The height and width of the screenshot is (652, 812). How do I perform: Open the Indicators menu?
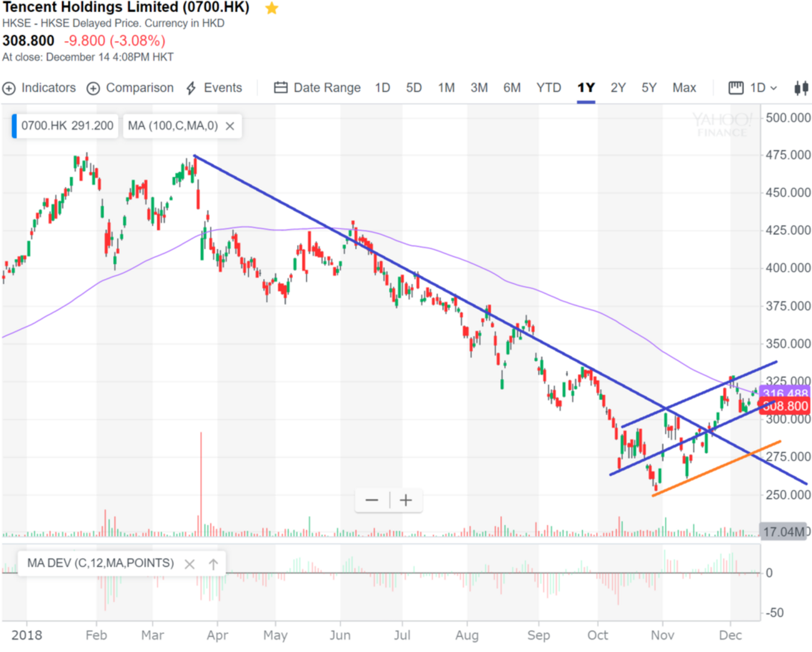[x=39, y=88]
